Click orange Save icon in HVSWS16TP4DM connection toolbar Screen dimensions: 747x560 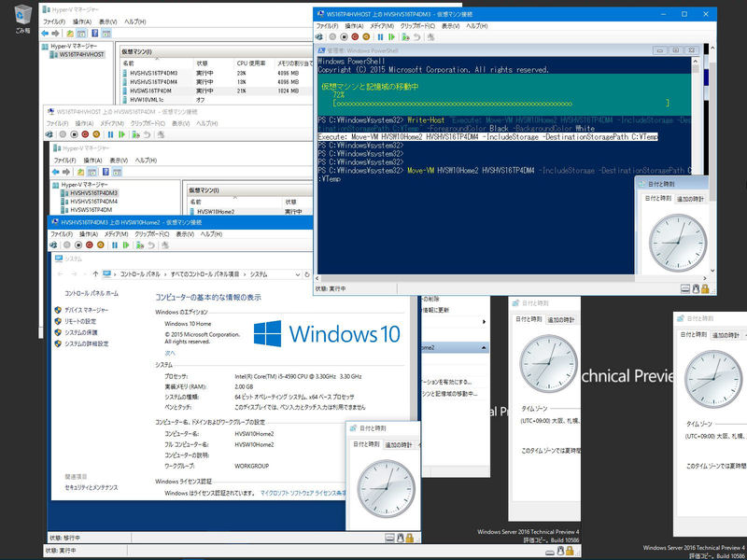[x=96, y=134]
